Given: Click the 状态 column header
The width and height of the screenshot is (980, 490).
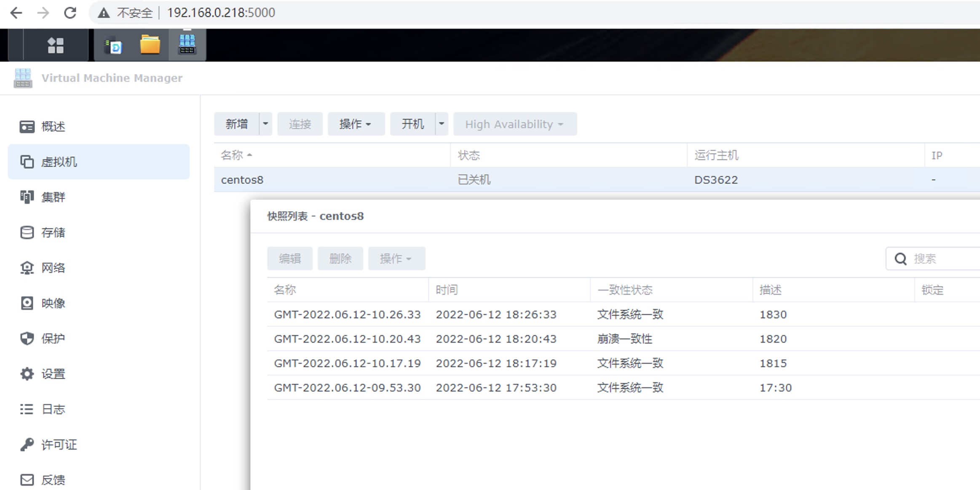Looking at the screenshot, I should [x=569, y=155].
